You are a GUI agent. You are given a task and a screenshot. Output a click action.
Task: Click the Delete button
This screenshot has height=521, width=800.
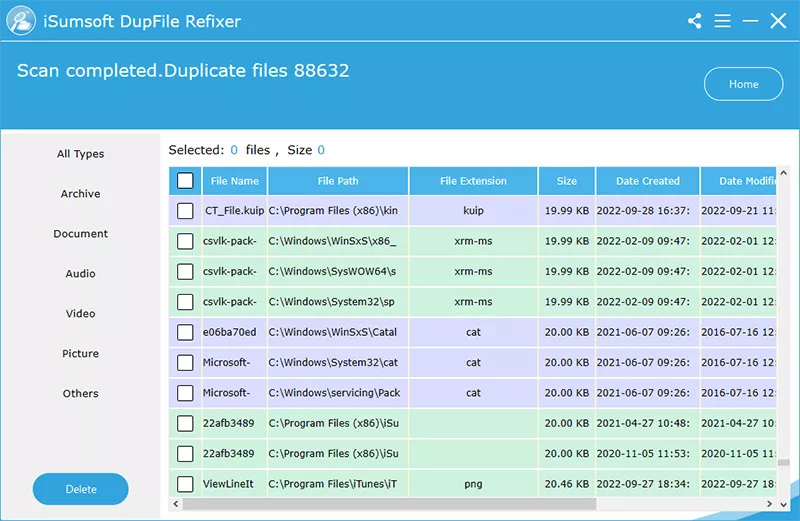(81, 489)
